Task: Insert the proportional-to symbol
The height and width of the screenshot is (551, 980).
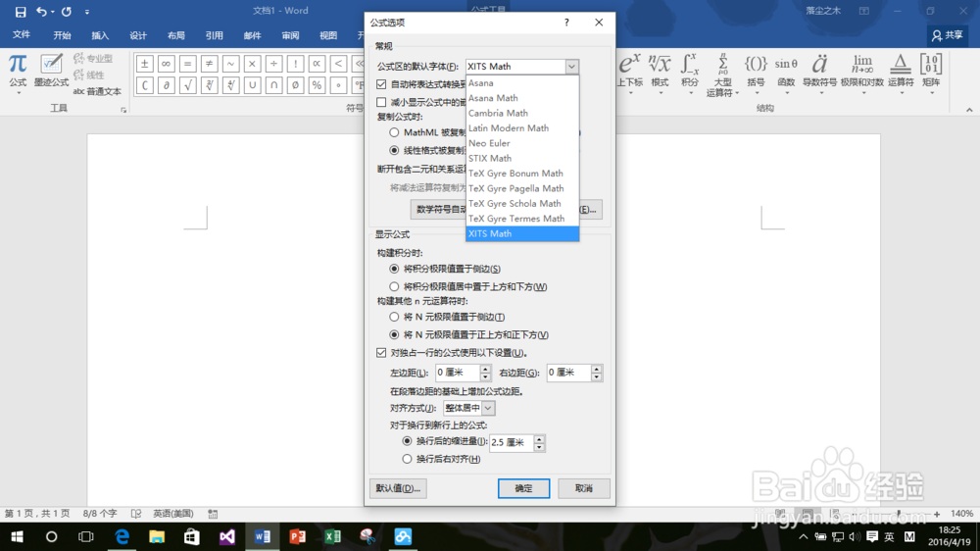Action: click(317, 64)
